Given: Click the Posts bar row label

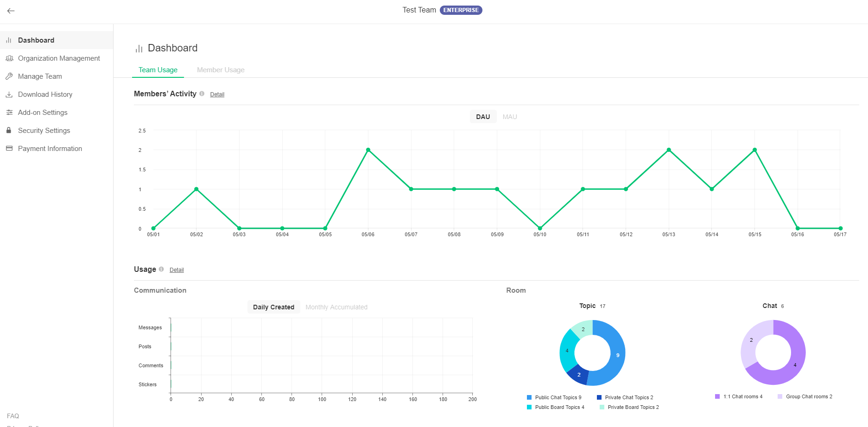Looking at the screenshot, I should coord(145,346).
